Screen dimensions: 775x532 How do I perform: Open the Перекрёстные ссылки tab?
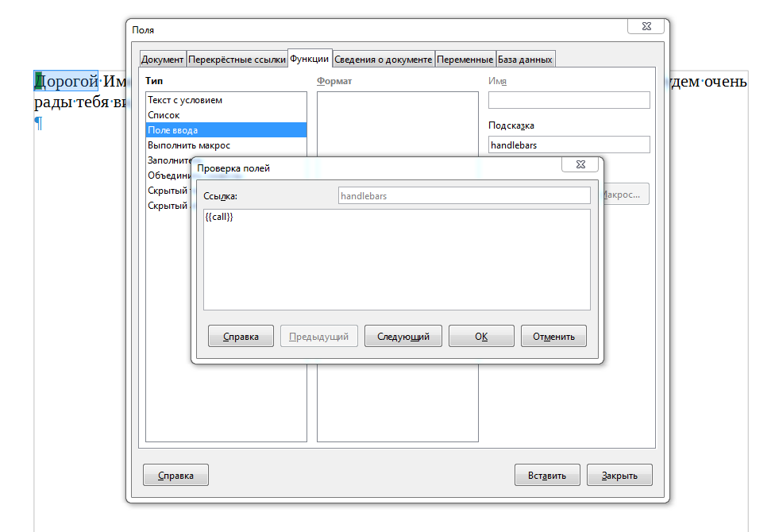(x=237, y=60)
